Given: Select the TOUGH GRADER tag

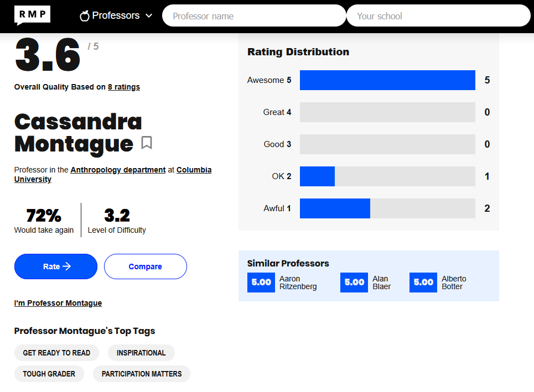Looking at the screenshot, I should (49, 374).
